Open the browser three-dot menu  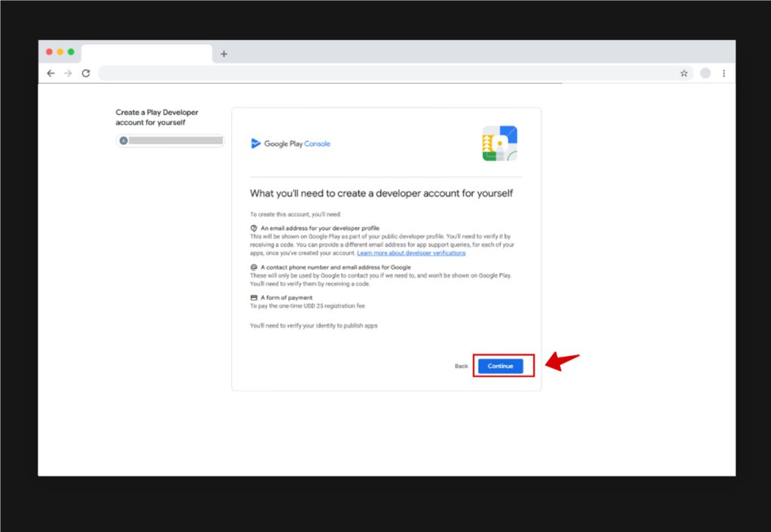point(724,73)
